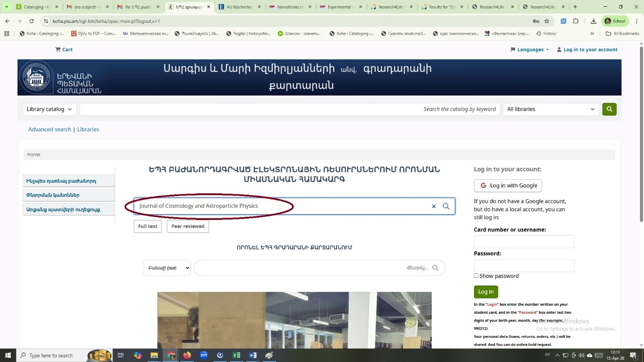
Task: Open Փնտրման կանոններ sidebar item
Action: [69, 195]
